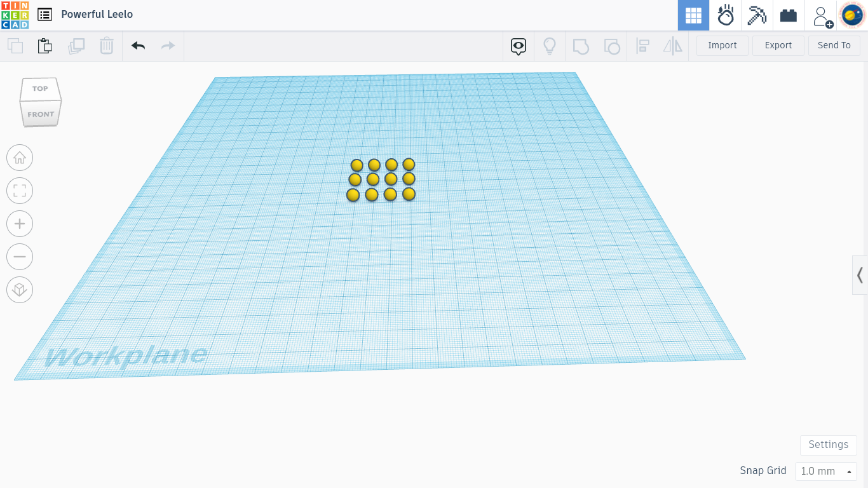The width and height of the screenshot is (868, 488).
Task: Open the workplane Settings
Action: tap(828, 445)
